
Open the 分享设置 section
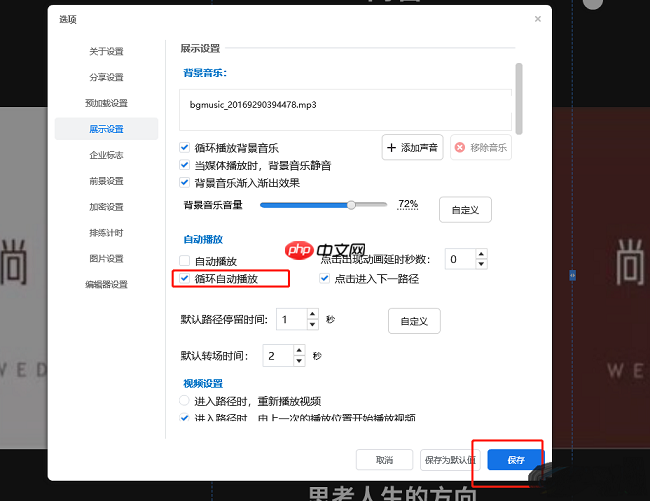point(107,77)
